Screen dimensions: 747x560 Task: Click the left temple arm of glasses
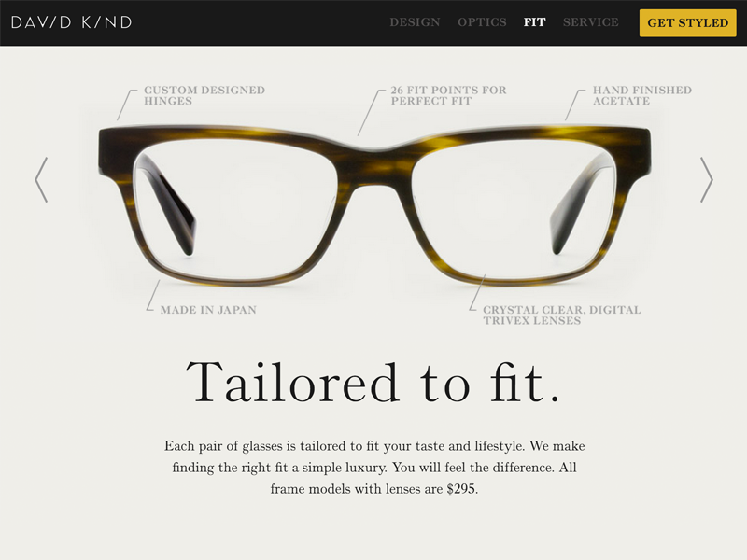tap(167, 204)
